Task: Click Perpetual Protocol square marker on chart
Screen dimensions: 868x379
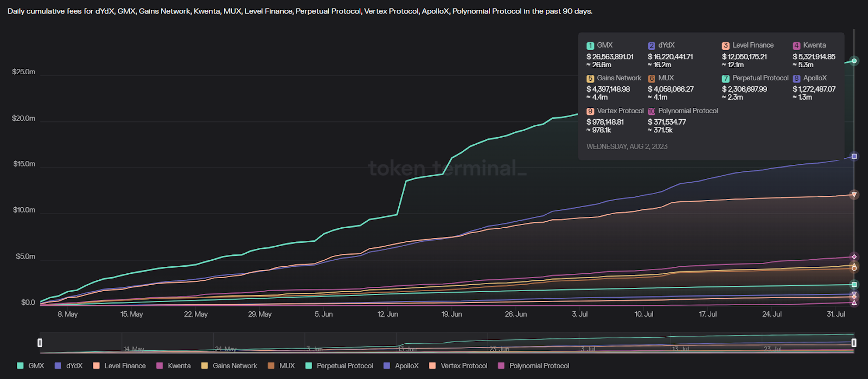Action: (x=854, y=285)
